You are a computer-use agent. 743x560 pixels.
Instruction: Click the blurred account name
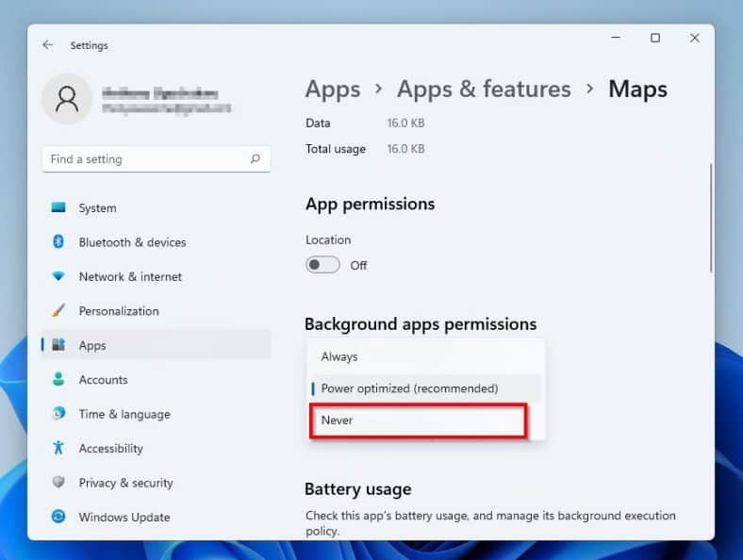point(159,93)
